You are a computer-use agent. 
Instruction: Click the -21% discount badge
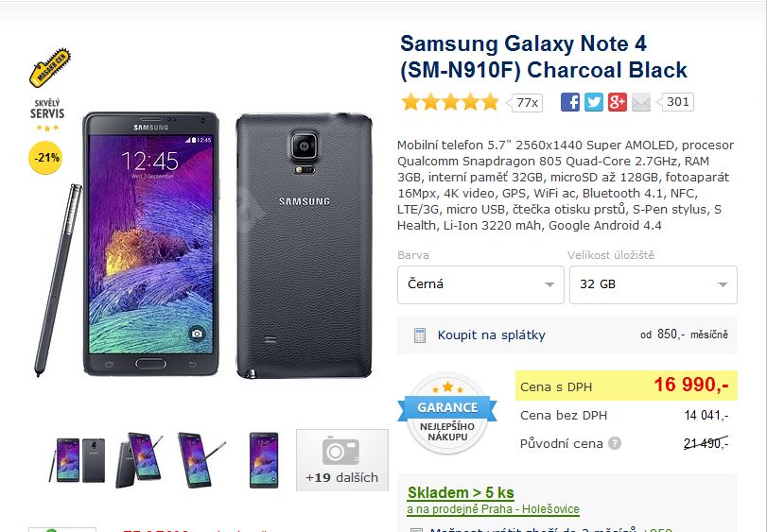46,158
